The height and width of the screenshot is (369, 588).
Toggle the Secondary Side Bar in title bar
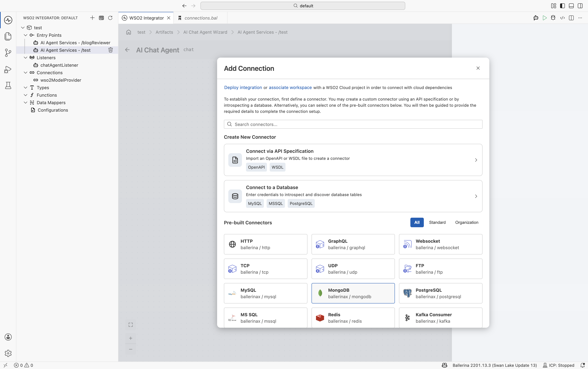tap(580, 6)
